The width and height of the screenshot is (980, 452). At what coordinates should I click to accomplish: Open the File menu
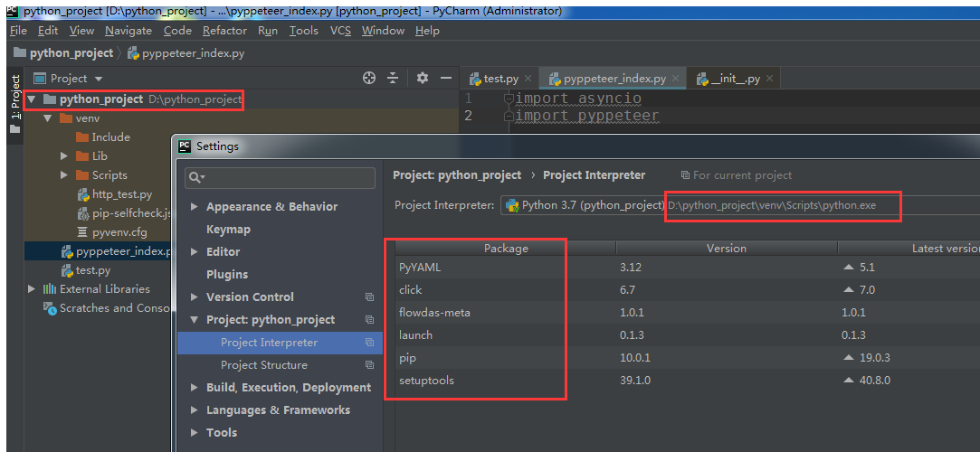tap(19, 31)
